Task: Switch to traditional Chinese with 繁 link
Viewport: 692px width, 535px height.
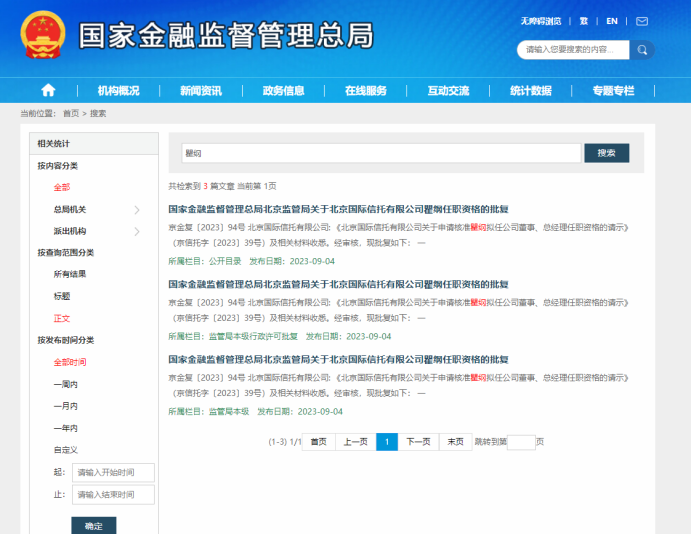Action: [x=583, y=21]
